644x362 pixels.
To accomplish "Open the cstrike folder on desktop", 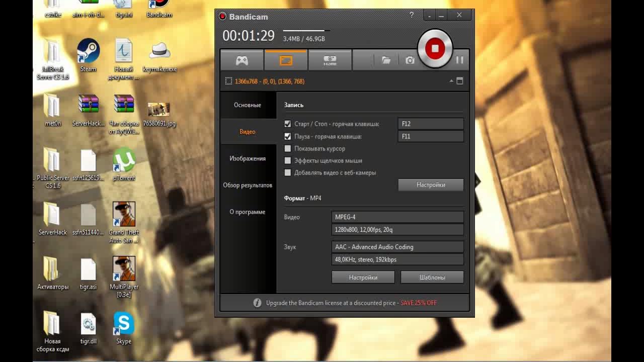I will pos(53,9).
